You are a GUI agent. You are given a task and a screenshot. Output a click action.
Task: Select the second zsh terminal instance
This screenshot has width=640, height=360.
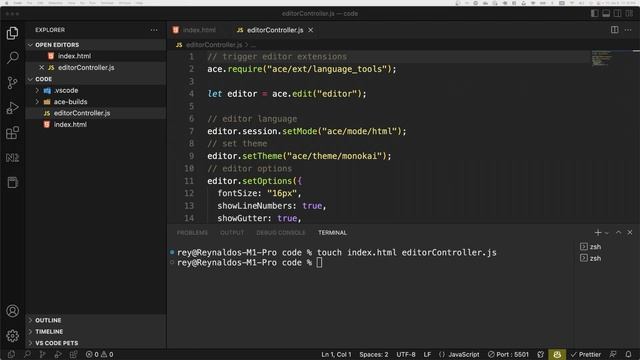point(591,258)
